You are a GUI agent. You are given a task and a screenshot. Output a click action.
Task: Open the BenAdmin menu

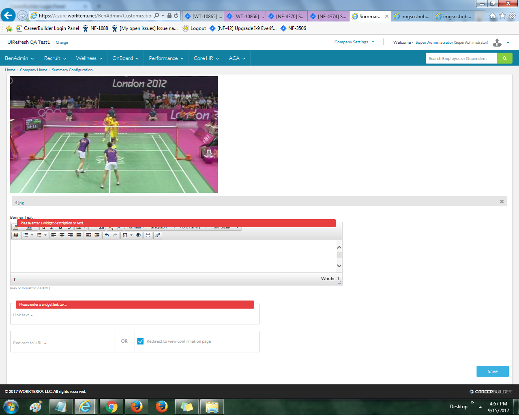click(19, 58)
